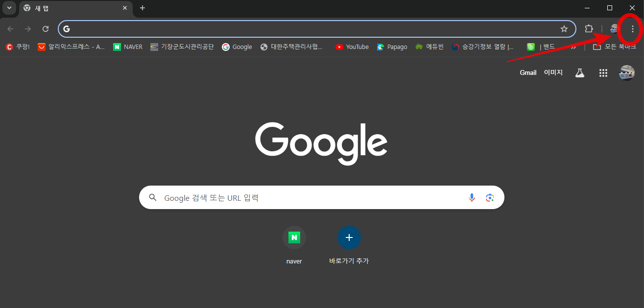Open the 기장군도시관리공단 bookmark
The width and height of the screenshot is (644, 308).
pos(182,47)
